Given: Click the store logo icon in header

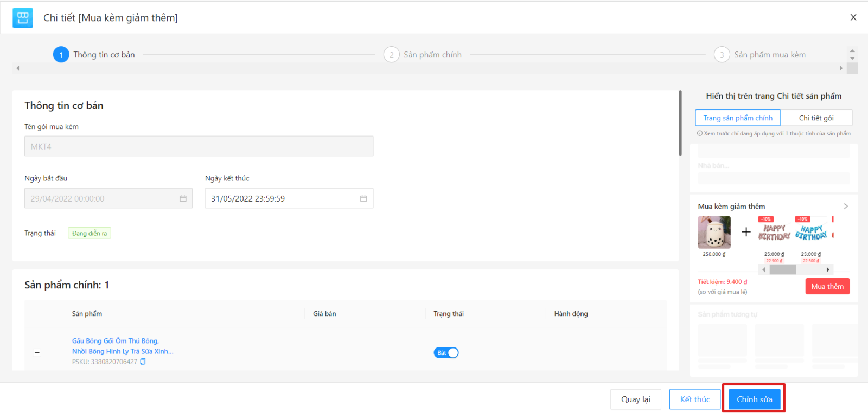Looking at the screenshot, I should point(23,18).
